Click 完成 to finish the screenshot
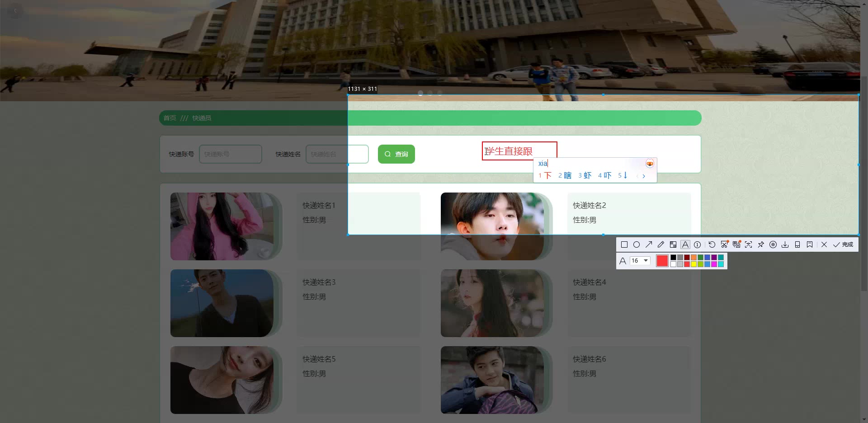 pos(843,244)
